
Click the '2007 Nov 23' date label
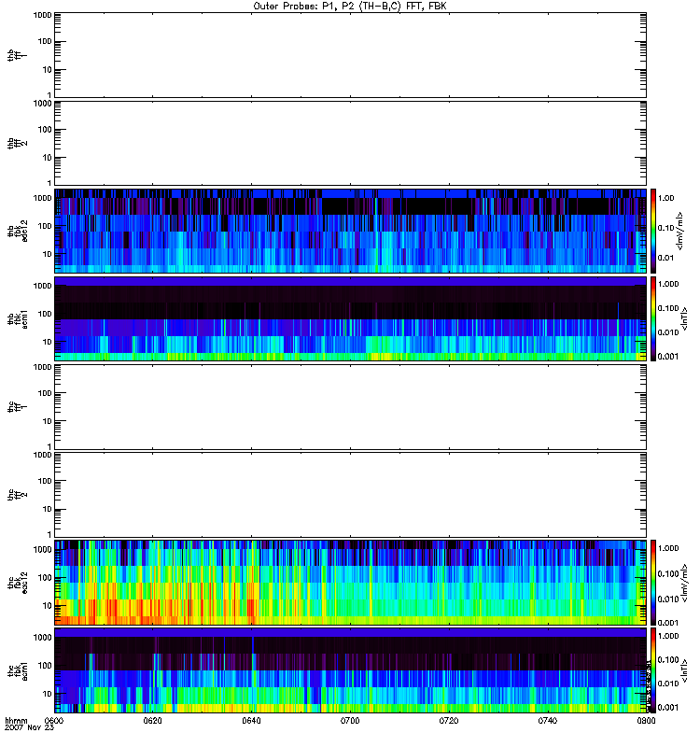[x=25, y=729]
